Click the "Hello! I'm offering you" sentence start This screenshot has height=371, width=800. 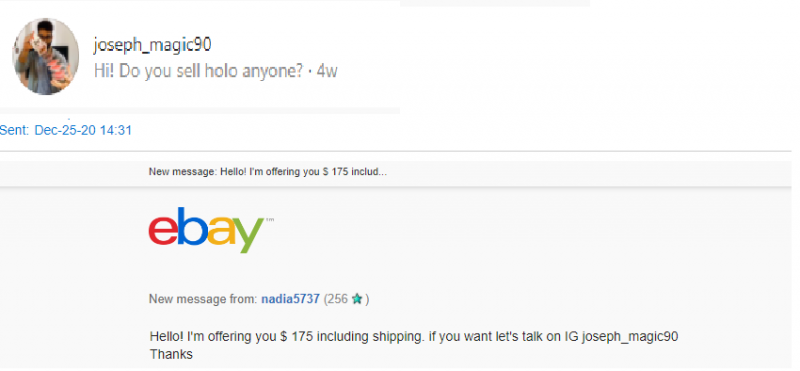pyautogui.click(x=214, y=337)
